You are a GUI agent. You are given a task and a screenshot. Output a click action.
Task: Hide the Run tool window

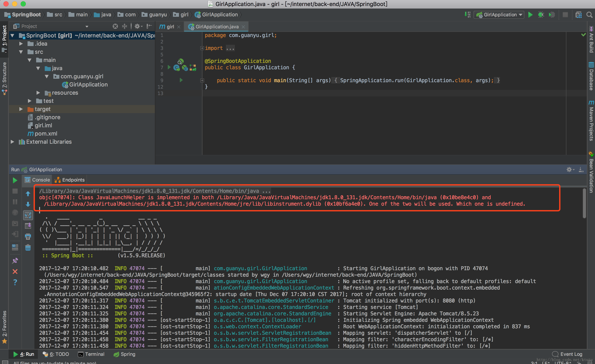(x=581, y=170)
